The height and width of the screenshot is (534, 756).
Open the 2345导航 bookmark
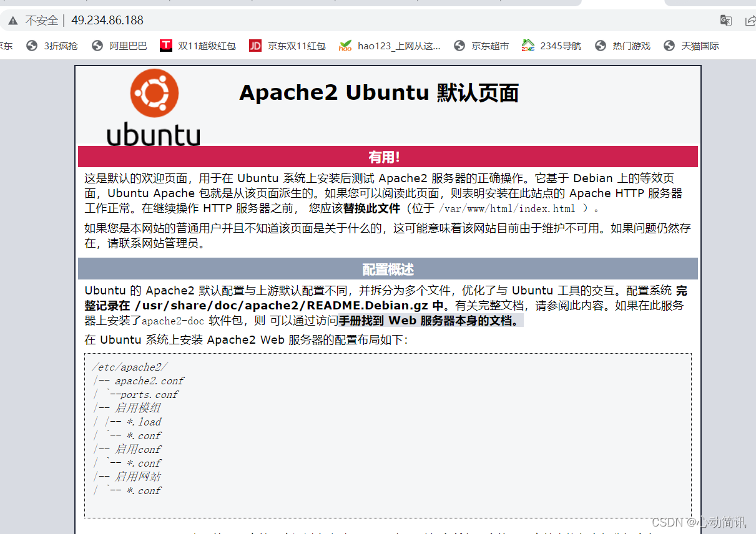click(x=551, y=46)
